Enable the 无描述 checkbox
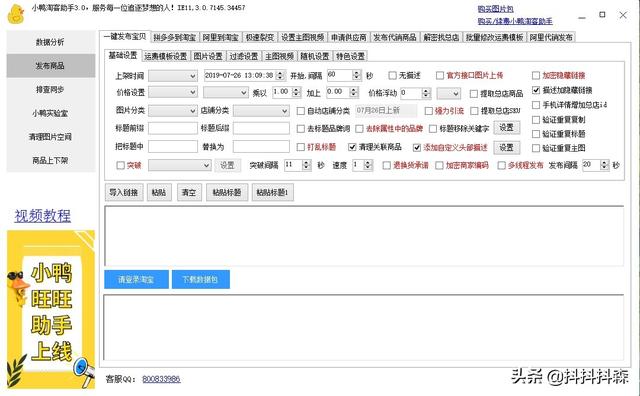This screenshot has width=640, height=396. click(392, 76)
